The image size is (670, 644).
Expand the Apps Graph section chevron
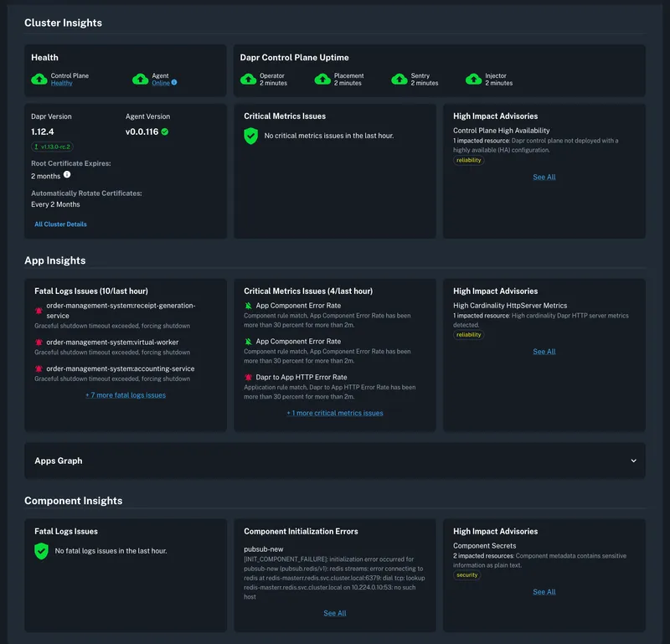[633, 461]
